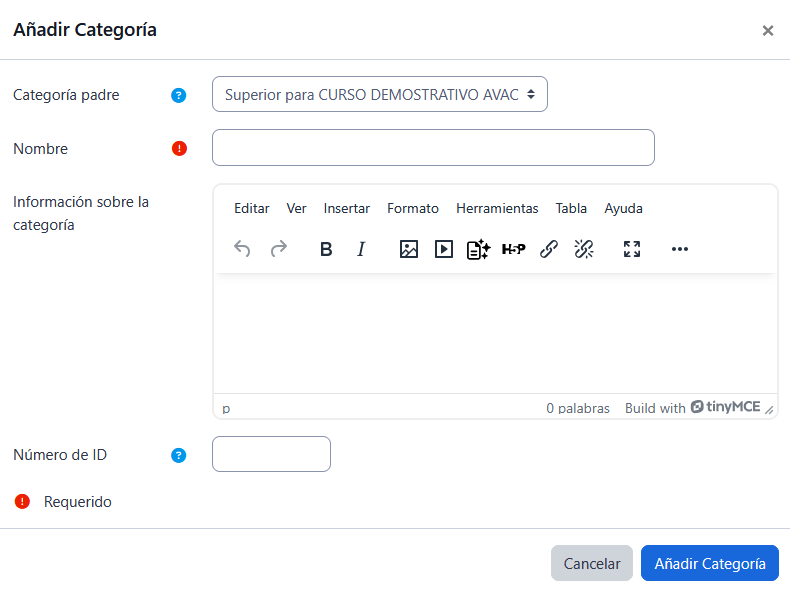
Task: Click the Undo arrow in editor toolbar
Action: pyautogui.click(x=242, y=249)
